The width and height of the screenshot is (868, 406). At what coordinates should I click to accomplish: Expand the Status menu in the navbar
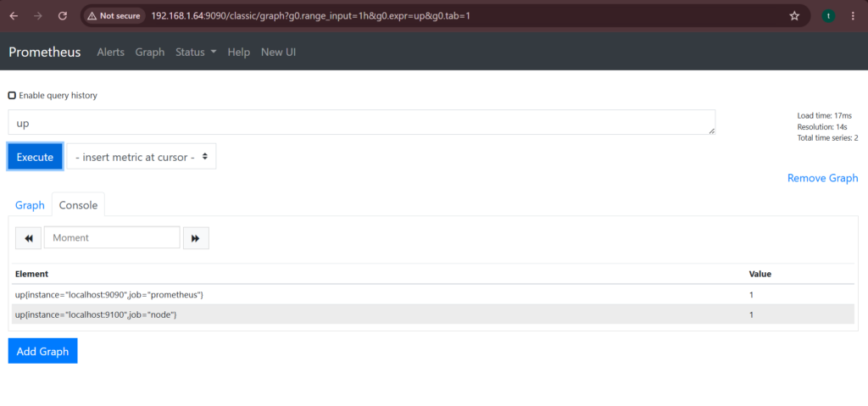click(x=196, y=52)
